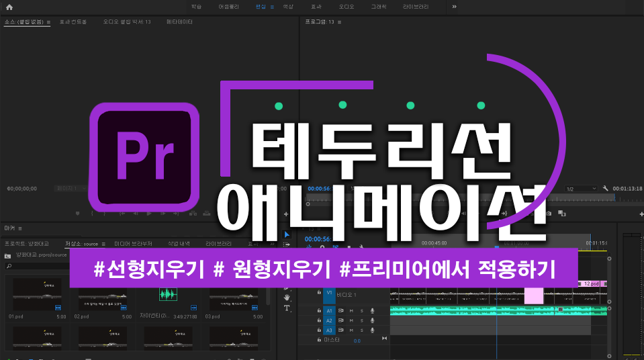Toggle the lock on video track V1

[x=319, y=292]
